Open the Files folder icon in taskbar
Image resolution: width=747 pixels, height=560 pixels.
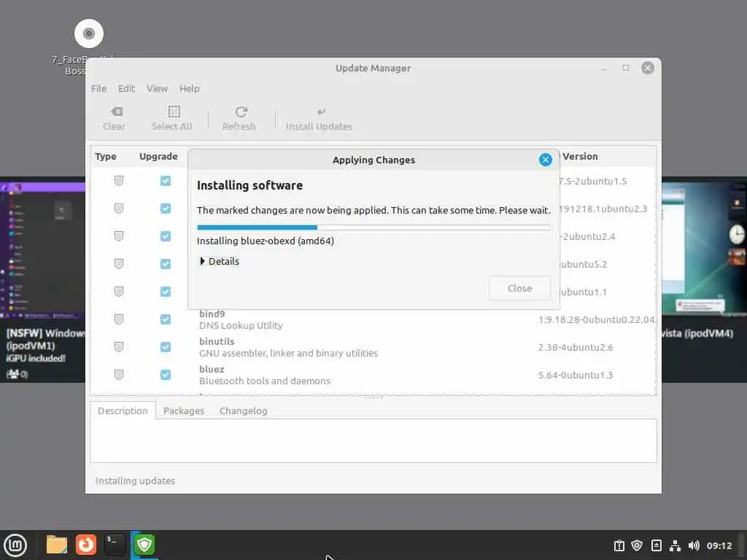[x=57, y=545]
